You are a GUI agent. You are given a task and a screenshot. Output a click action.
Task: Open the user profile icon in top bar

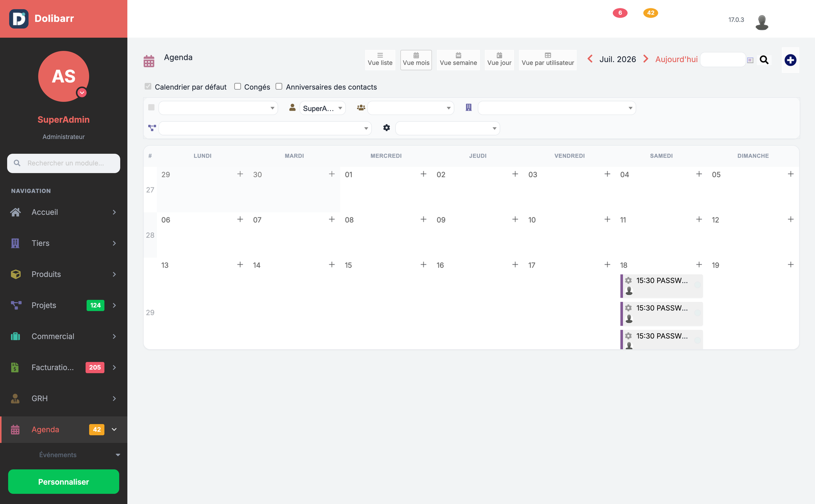(x=762, y=22)
